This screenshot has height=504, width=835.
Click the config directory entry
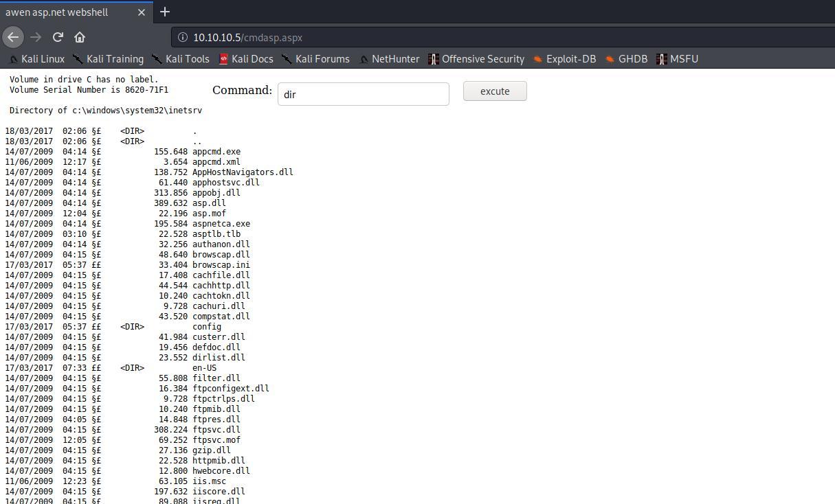click(207, 327)
